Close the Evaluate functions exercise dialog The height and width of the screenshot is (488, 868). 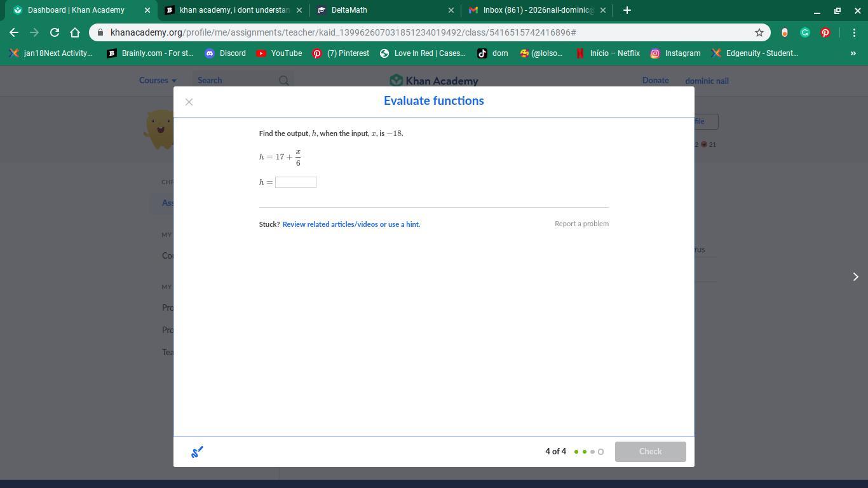(189, 102)
